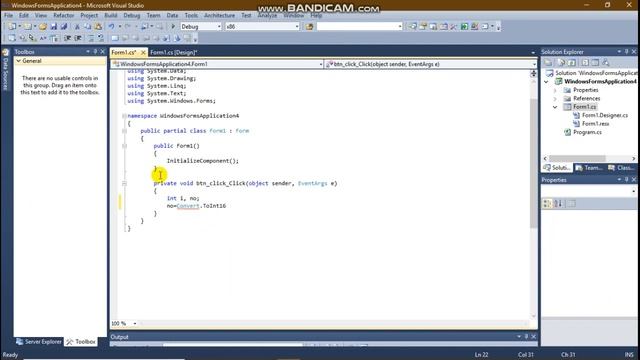640x360 pixels.
Task: Collapse the Form1.cs node in Solution Explorer
Action: pos(555,107)
